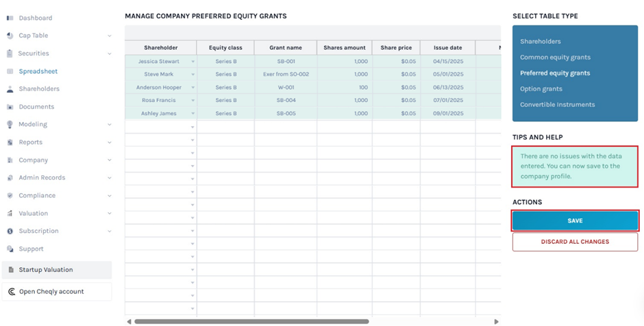Click the Securities sidebar icon
Screen dimensions: 644x326
coord(10,53)
